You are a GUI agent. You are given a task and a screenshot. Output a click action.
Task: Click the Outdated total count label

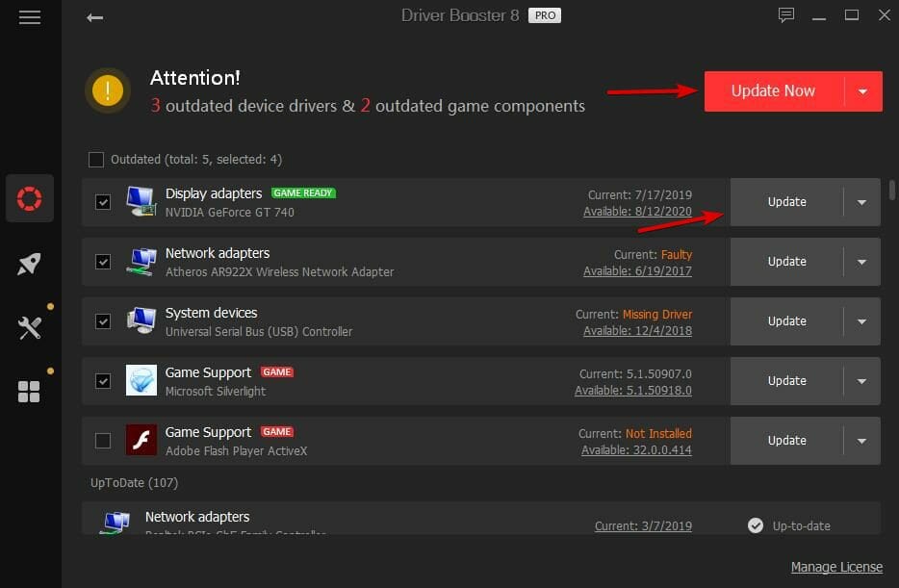(x=196, y=160)
